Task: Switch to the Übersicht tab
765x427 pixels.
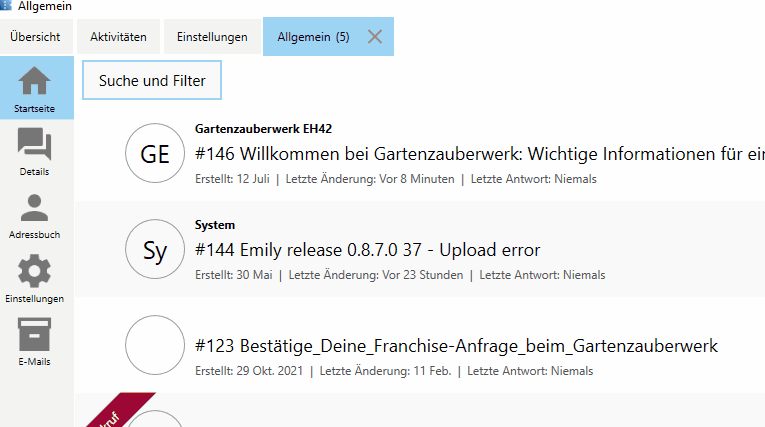Action: [x=35, y=37]
